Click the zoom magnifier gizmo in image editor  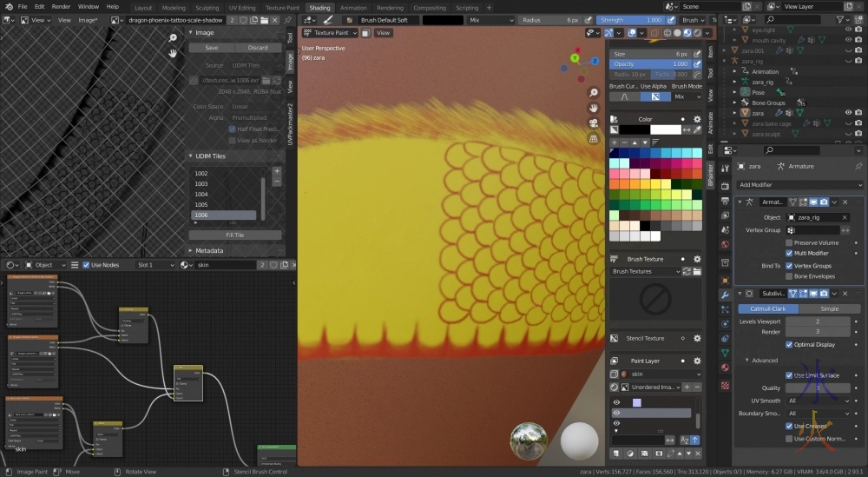174,37
